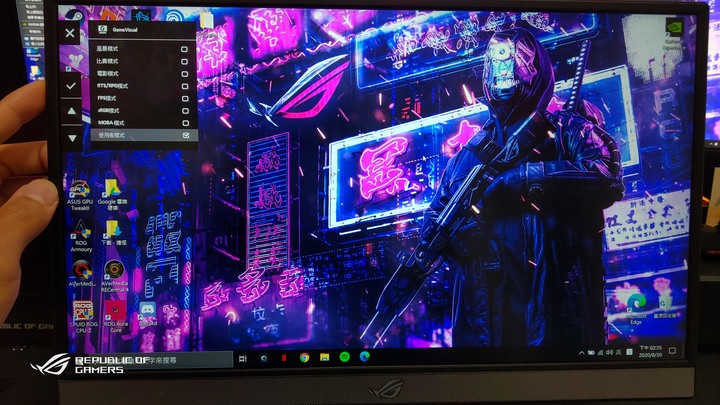720x405 pixels.
Task: Check the sRGB模式 checkbox
Action: [185, 111]
